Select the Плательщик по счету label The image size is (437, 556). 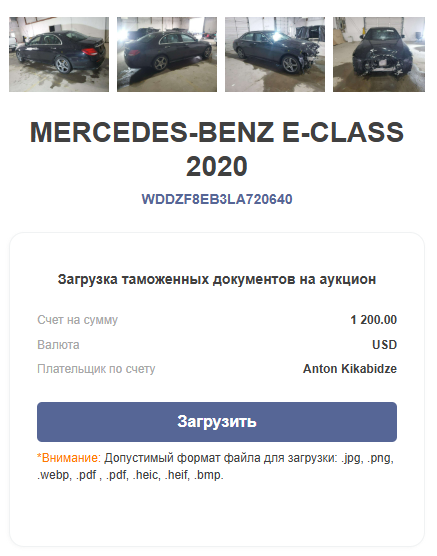click(96, 369)
